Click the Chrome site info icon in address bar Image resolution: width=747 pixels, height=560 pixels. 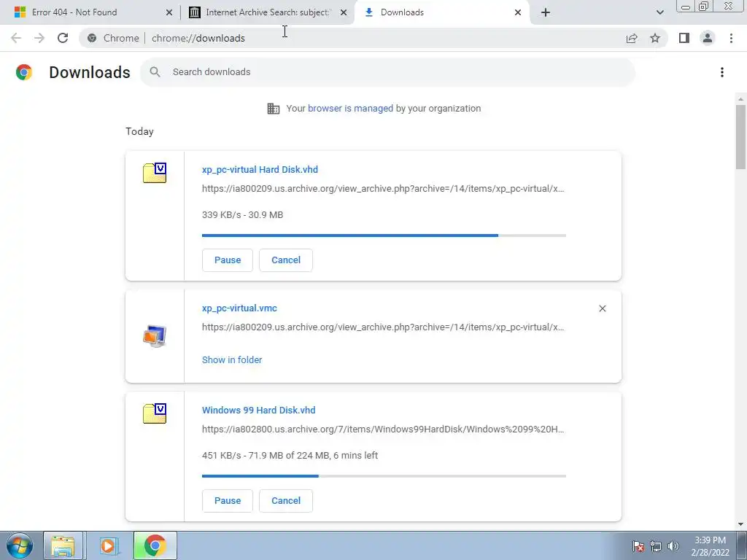tap(92, 38)
